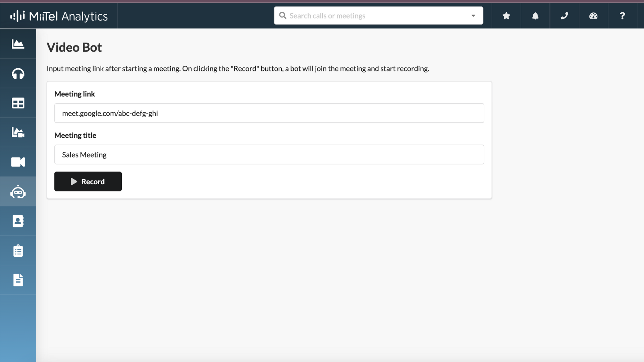Screen dimensions: 644x362
Task: Focus the Meeting title input field
Action: (269, 155)
